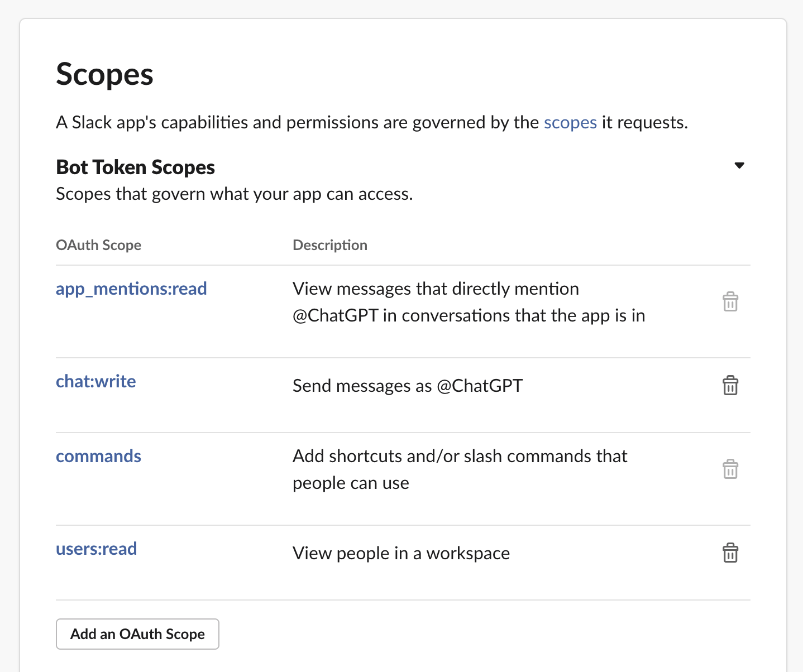
Task: Open the commands scope link
Action: pyautogui.click(x=98, y=456)
